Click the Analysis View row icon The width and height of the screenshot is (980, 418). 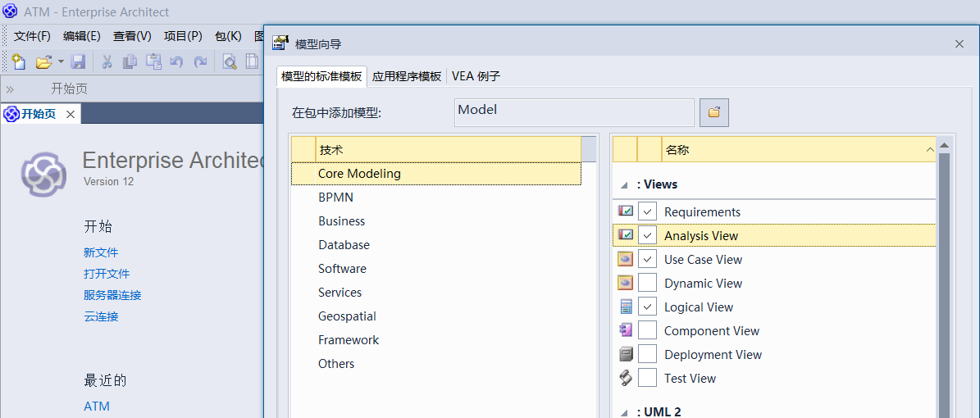pos(625,235)
